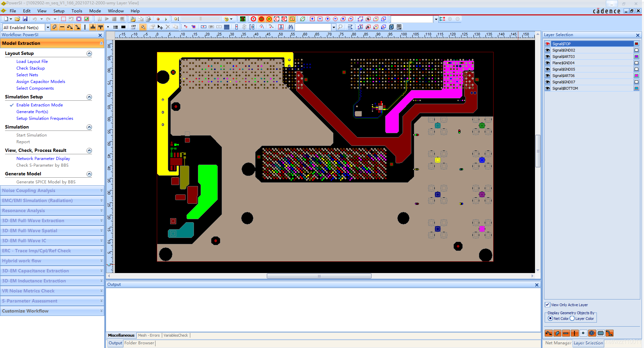
Task: Open a file with the folder icon
Action: tap(17, 19)
